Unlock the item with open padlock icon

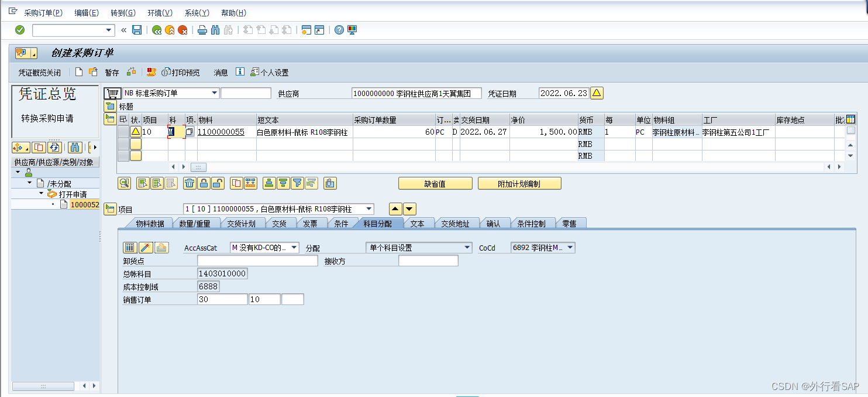pos(217,183)
